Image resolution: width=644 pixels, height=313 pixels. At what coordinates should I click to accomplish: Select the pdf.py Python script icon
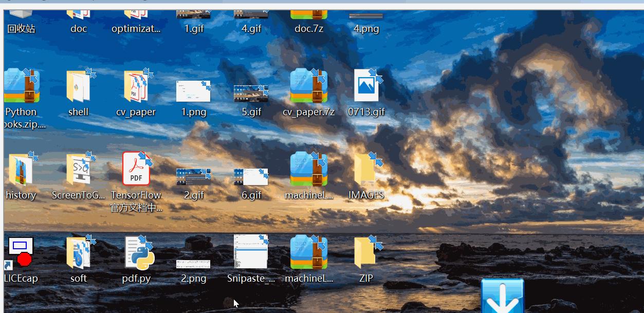tap(139, 253)
